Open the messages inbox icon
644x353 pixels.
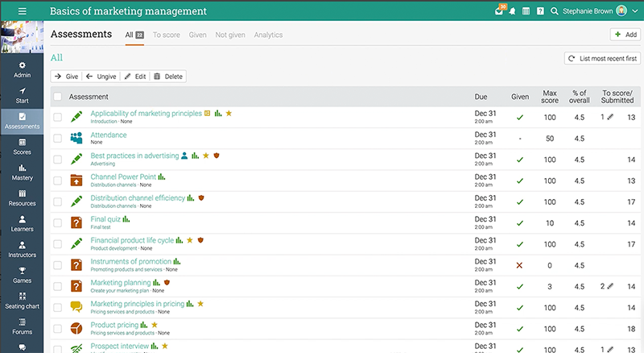pos(500,12)
